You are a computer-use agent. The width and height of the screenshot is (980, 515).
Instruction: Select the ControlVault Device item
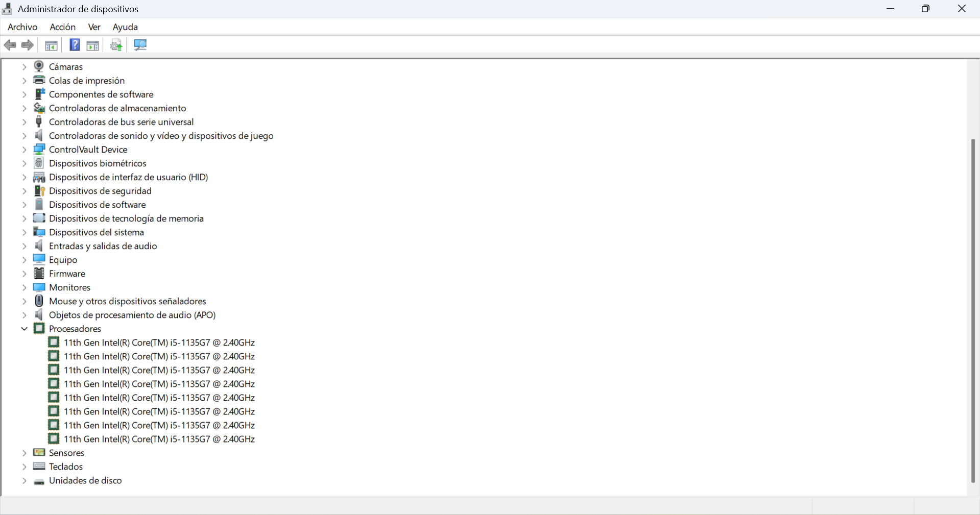(x=88, y=150)
